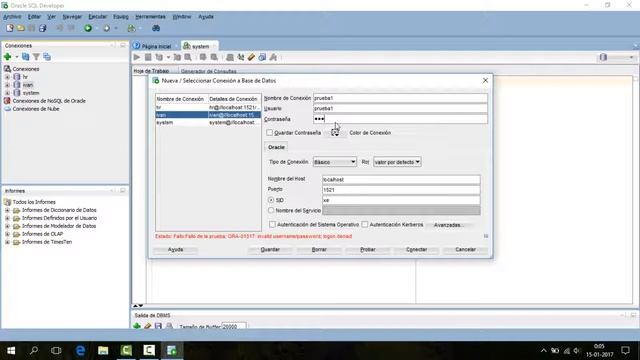640x360 pixels.
Task: Click the binoculars Find DB Object icon
Action: pyautogui.click(x=156, y=28)
